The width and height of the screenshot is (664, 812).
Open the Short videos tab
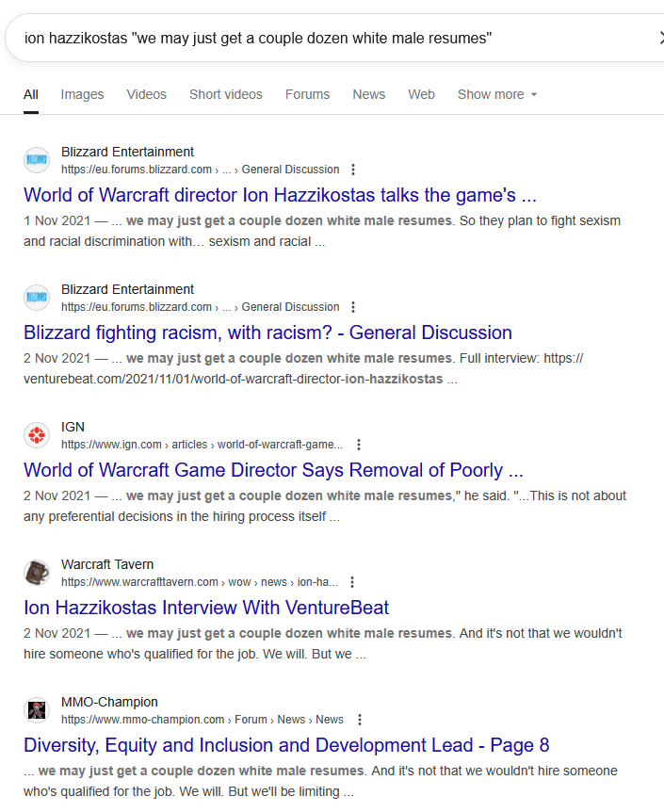[x=226, y=94]
